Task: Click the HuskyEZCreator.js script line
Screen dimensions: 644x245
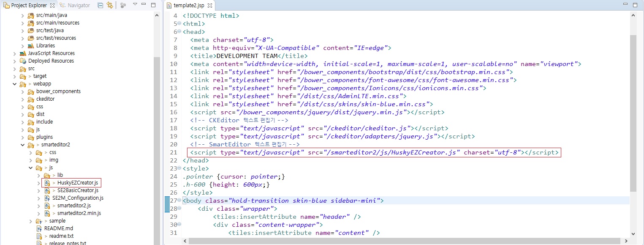Action: point(374,152)
